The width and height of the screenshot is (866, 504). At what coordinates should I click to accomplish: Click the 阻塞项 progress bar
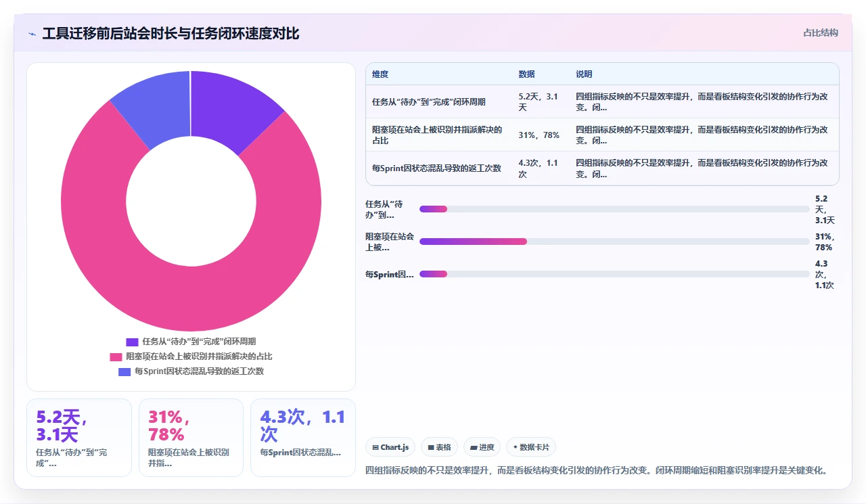pos(614,242)
